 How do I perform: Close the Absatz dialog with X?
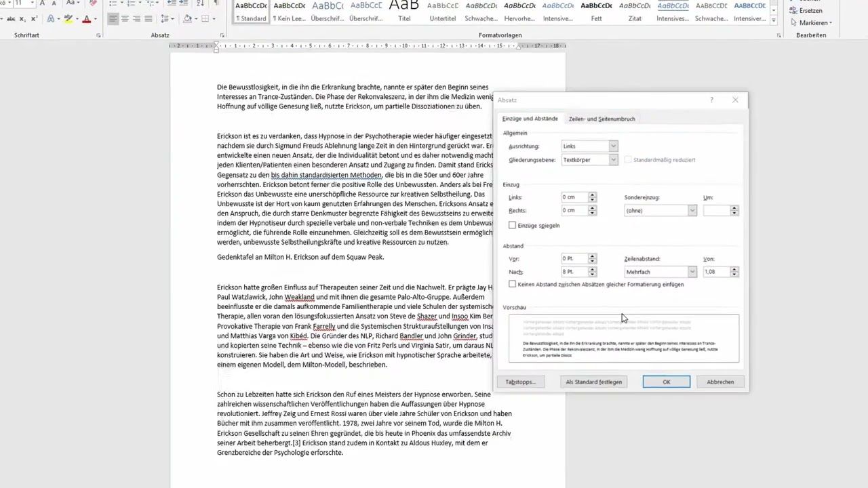(x=735, y=100)
